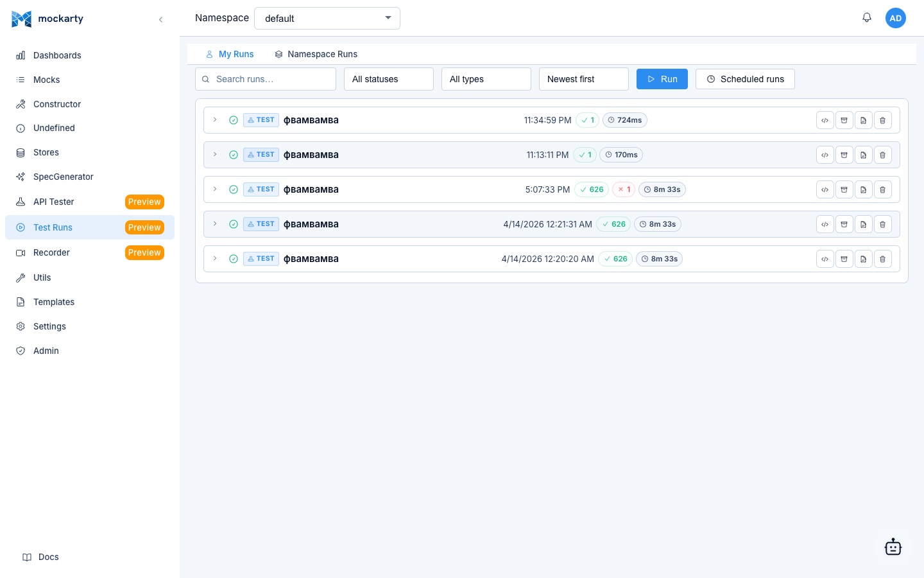Click the 724ms duration badge
924x578 pixels.
(625, 120)
